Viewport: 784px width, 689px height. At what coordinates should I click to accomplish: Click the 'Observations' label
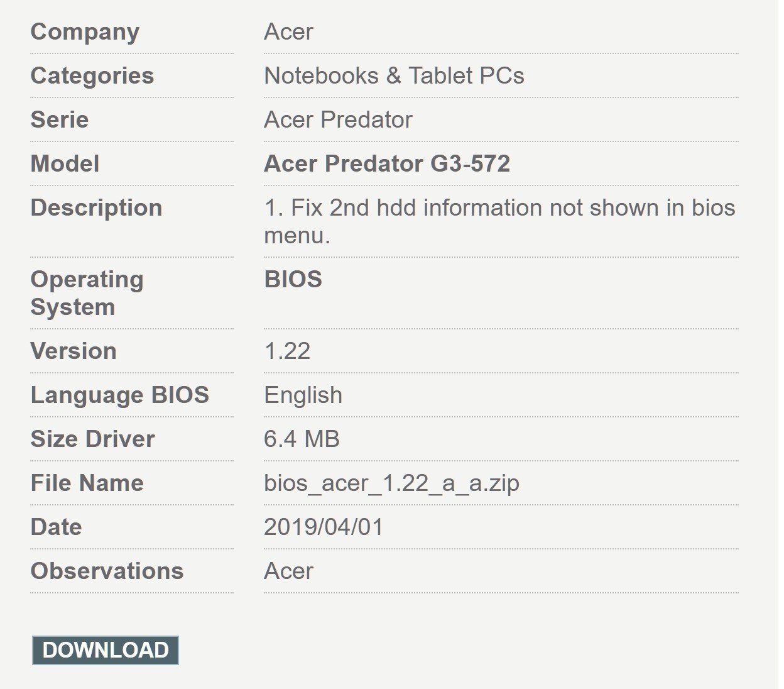point(107,571)
